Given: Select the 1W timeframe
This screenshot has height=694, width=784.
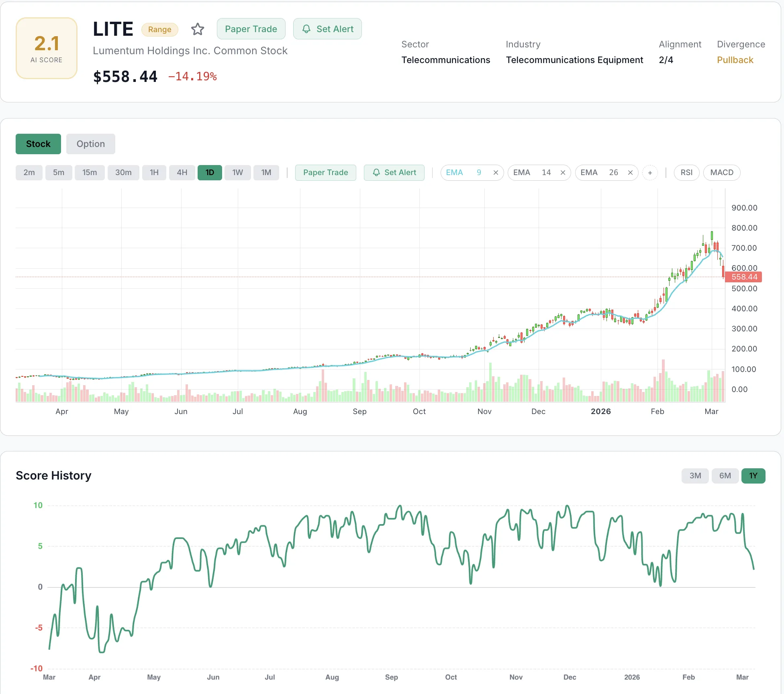Looking at the screenshot, I should coord(237,173).
